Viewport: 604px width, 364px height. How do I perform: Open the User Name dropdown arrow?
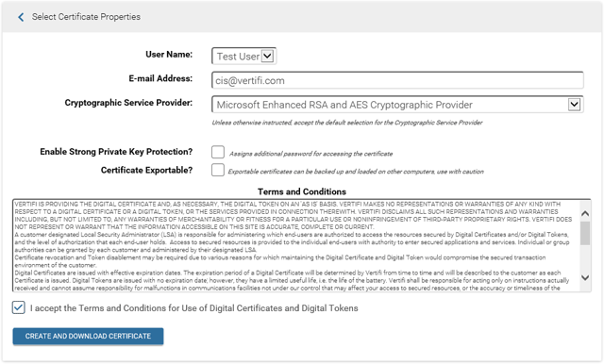[267, 57]
